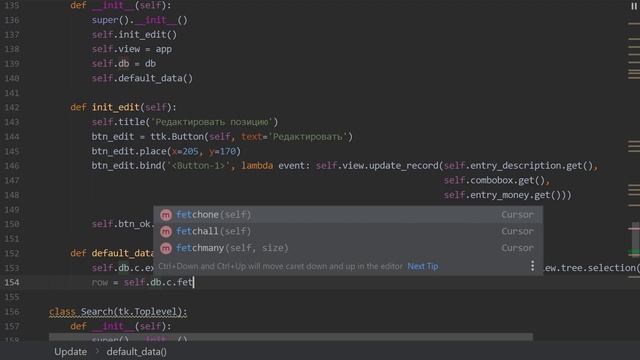The image size is (640, 360).
Task: Click line number 154 in gutter
Action: (12, 282)
